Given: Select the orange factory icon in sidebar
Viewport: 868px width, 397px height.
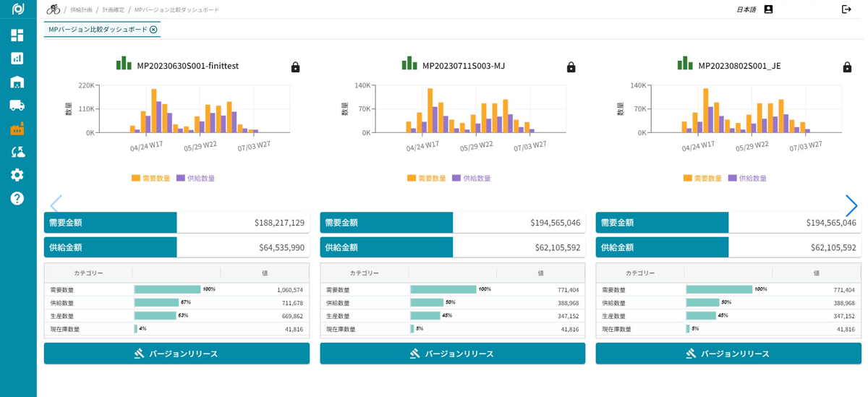Looking at the screenshot, I should pos(17,129).
